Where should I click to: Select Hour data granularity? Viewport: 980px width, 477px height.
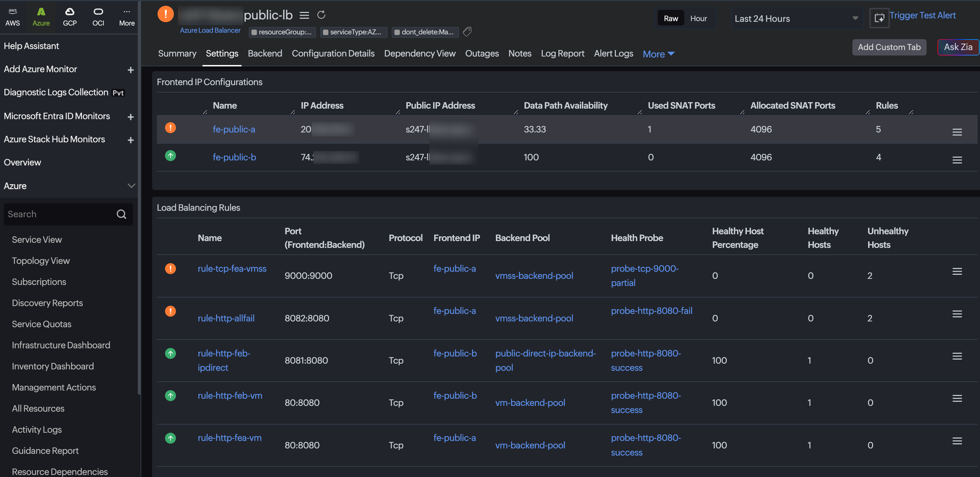(699, 18)
